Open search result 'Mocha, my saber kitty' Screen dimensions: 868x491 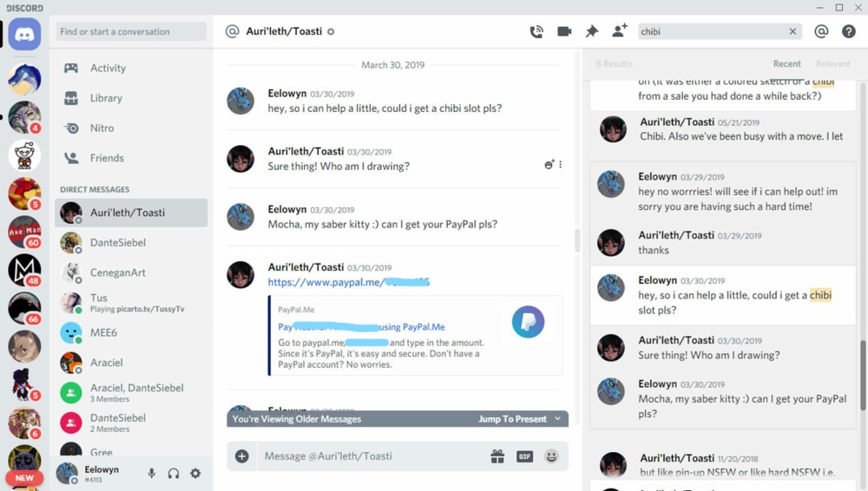coord(723,398)
